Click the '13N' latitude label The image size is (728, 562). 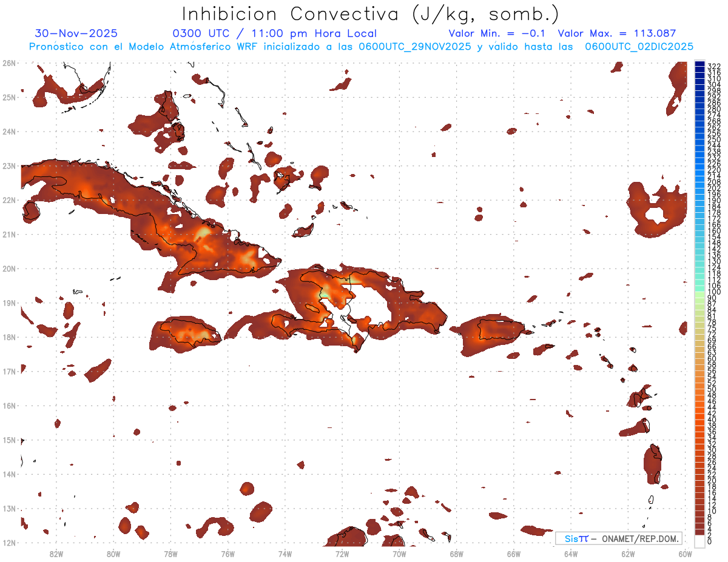tap(9, 508)
